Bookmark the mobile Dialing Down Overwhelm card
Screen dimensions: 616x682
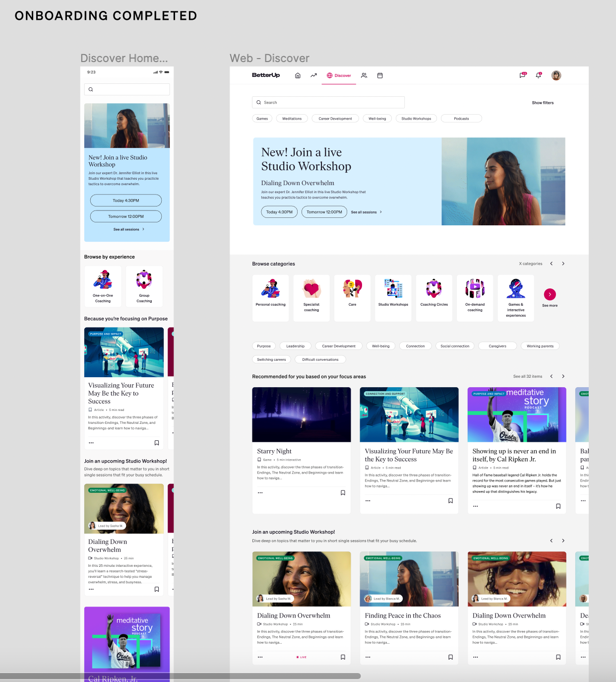click(157, 589)
